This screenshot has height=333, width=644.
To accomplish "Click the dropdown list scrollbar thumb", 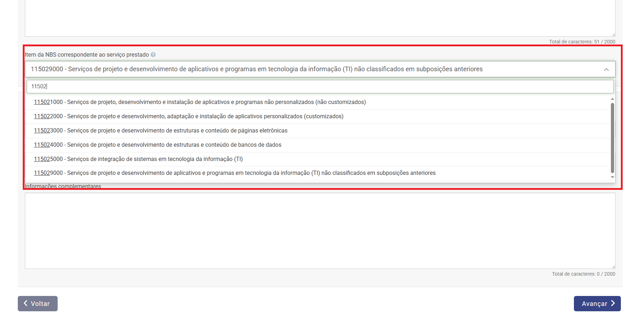I will pos(612,137).
